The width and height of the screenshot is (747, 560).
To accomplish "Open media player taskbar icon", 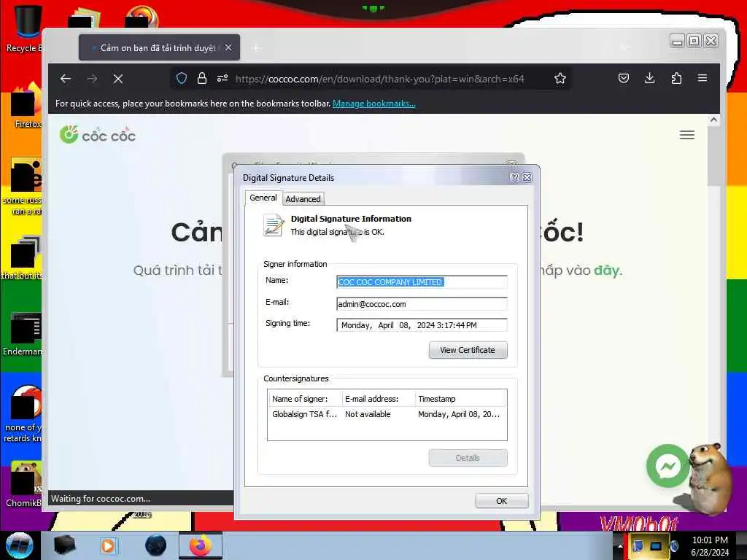I will click(108, 545).
